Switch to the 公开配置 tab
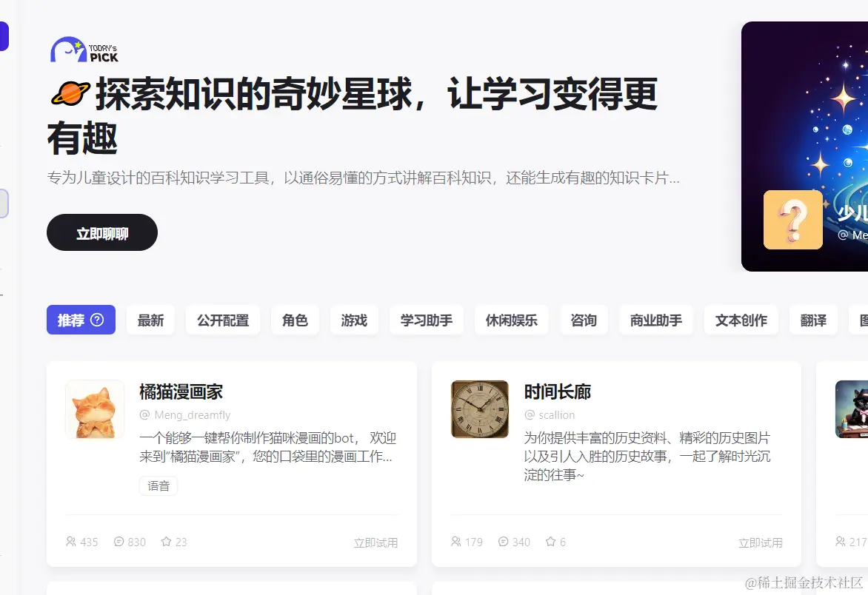 point(223,320)
